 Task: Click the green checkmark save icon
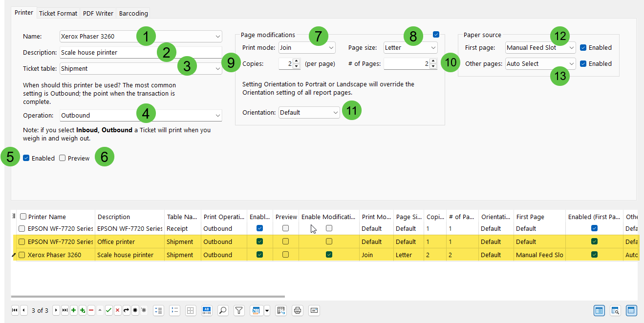pos(108,310)
